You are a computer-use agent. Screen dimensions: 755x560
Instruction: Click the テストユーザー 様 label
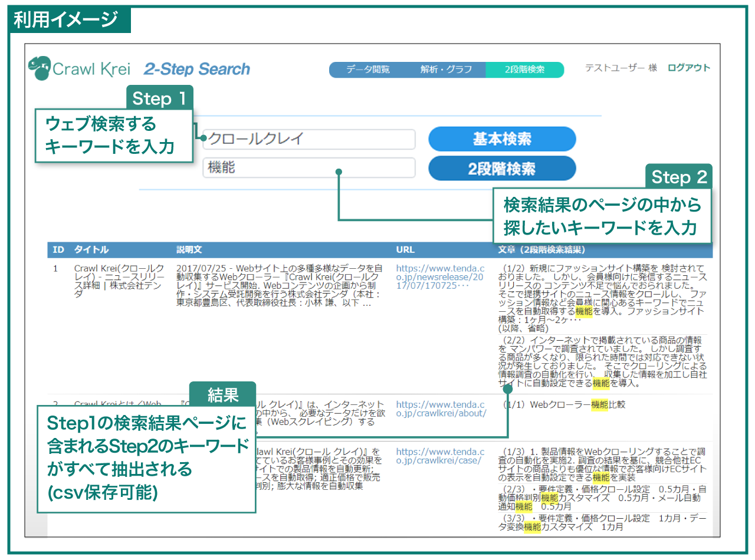coord(621,68)
